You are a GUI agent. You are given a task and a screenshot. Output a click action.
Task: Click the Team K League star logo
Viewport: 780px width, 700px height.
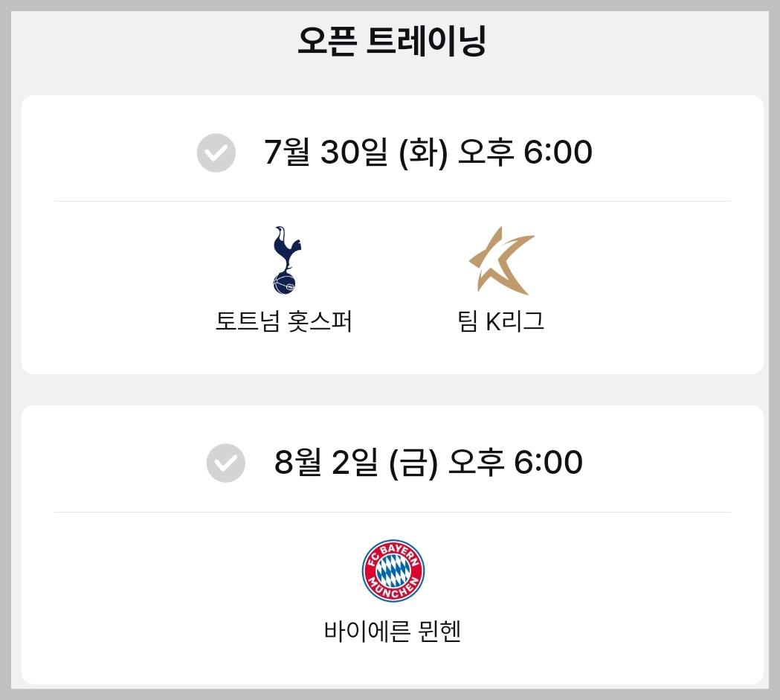click(x=502, y=259)
